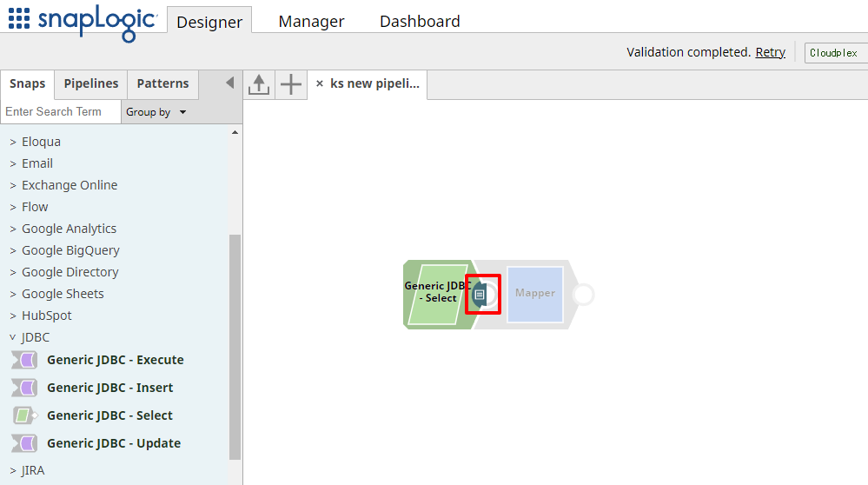868x485 pixels.
Task: Click Generic JDBC - Insert snap icon in catalog
Action: coord(24,388)
